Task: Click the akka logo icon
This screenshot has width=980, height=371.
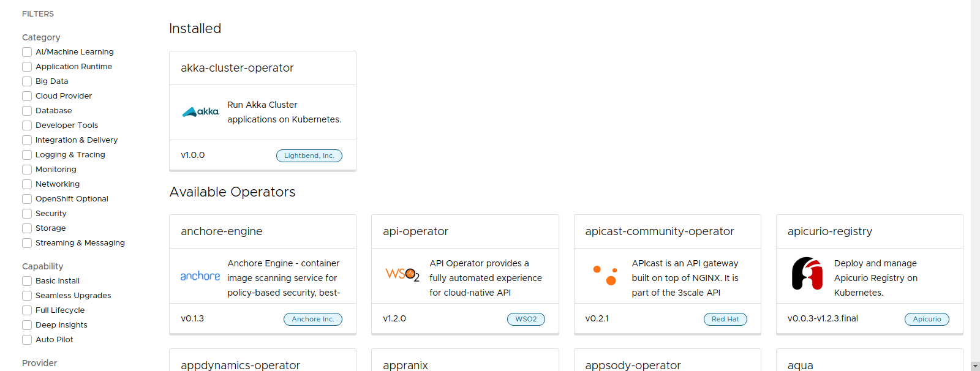Action: (200, 111)
